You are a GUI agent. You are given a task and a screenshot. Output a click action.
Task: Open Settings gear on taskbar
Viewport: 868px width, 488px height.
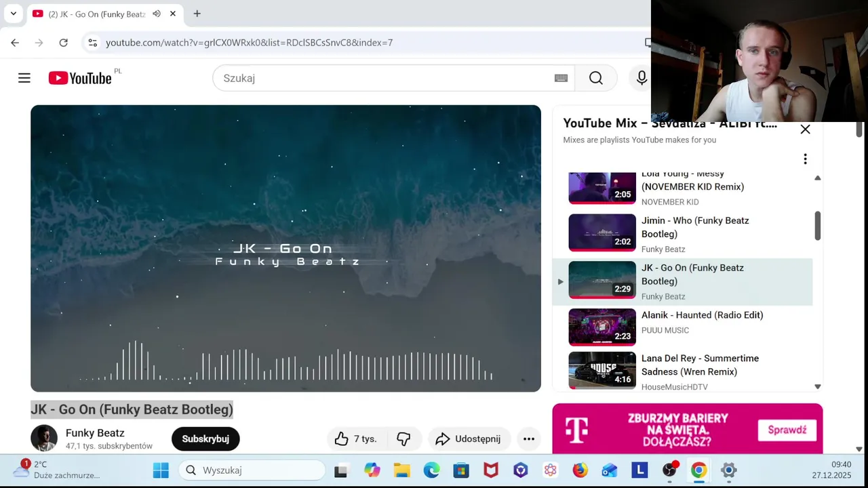pyautogui.click(x=729, y=470)
